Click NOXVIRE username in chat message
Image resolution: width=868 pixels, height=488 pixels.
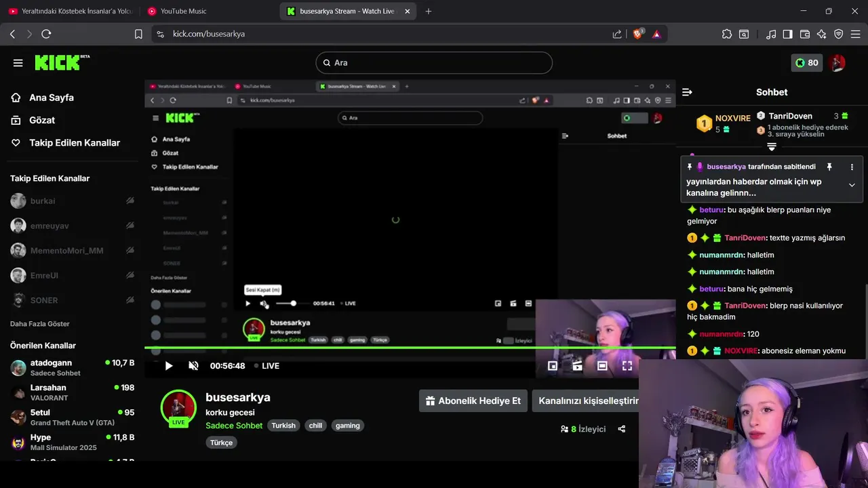[x=741, y=351]
